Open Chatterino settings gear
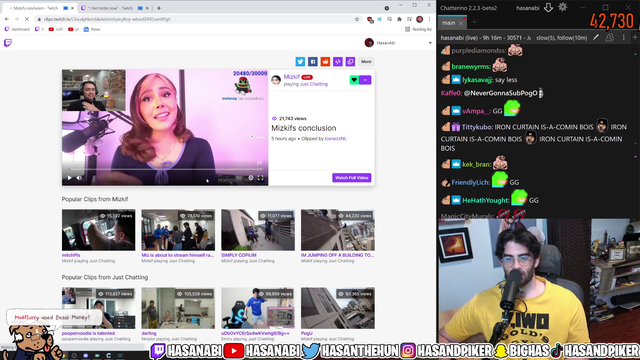This screenshot has height=360, width=640. 562,7
